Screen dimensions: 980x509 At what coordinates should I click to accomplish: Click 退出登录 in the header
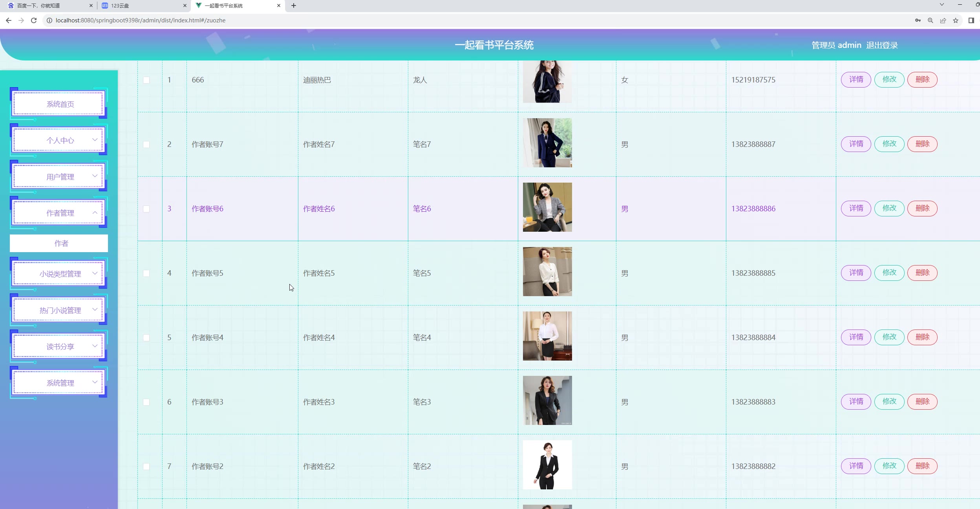[882, 45]
